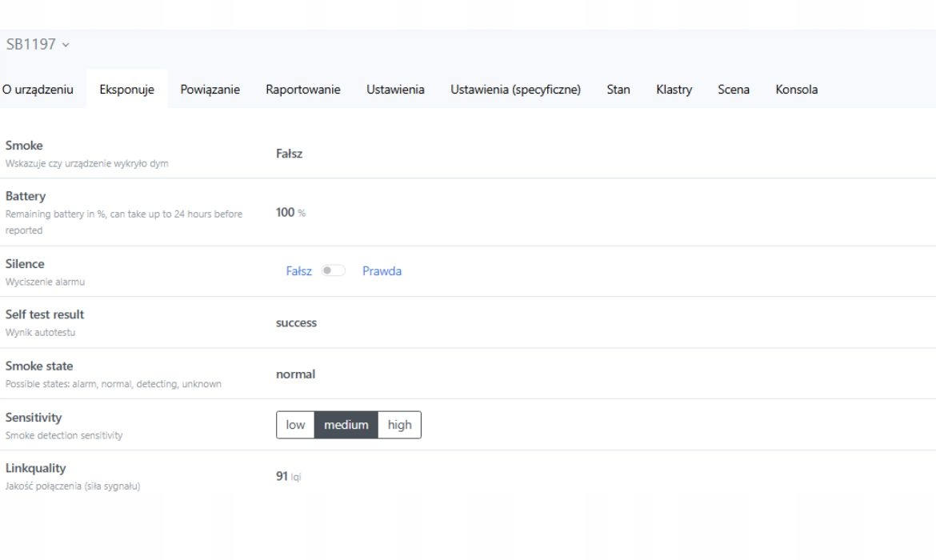The image size is (936, 560).
Task: Set Sensitivity to low
Action: [295, 425]
